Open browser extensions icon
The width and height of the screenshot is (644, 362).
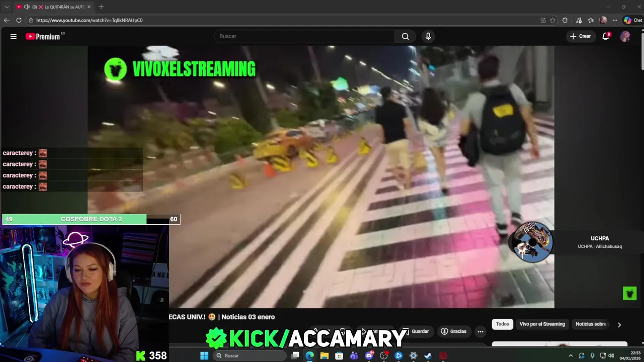click(x=565, y=20)
